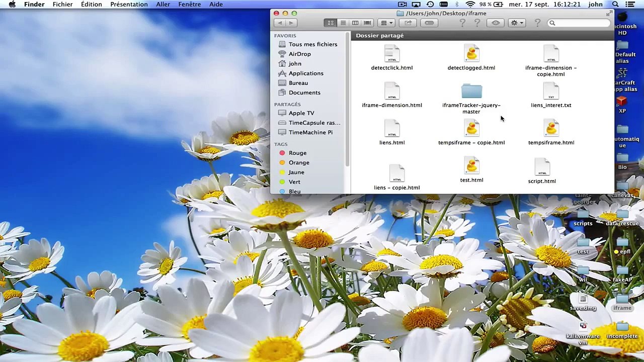Click the Quick Look eye icon

(x=496, y=23)
